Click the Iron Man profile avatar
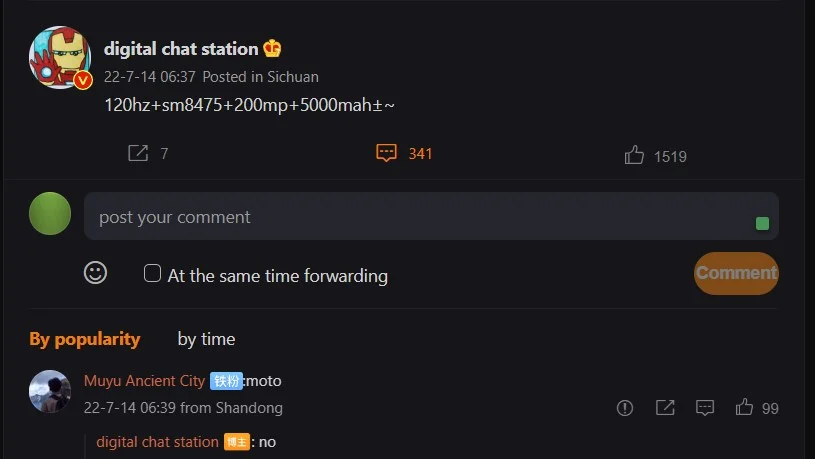Screen dimensions: 815x459 coord(59,56)
